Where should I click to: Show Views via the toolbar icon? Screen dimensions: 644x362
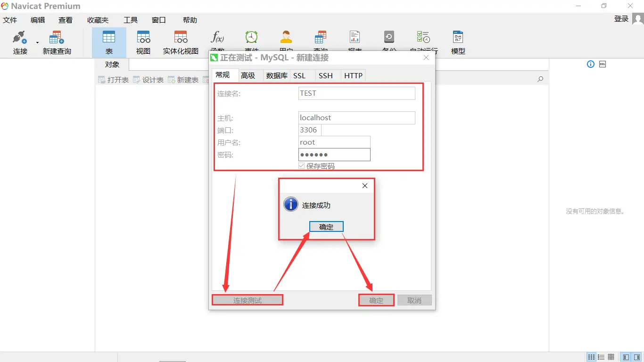click(x=143, y=42)
